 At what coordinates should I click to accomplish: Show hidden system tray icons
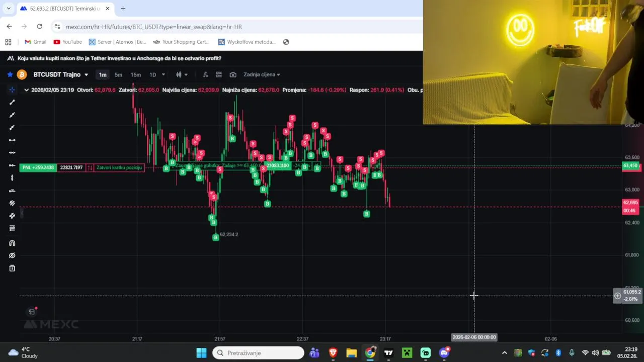(504, 353)
